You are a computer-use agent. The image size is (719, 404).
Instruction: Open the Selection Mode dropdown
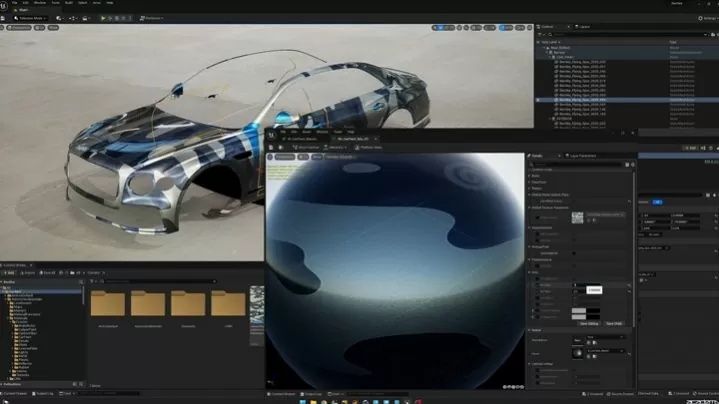32,18
